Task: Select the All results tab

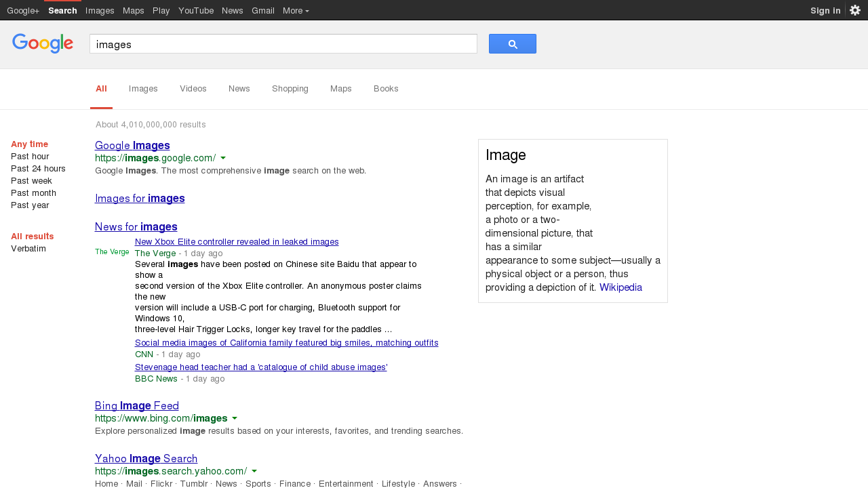Action: click(x=101, y=89)
